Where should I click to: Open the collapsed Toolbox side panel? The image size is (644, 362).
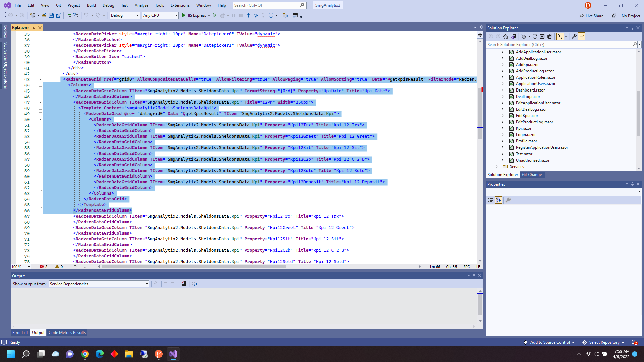pyautogui.click(x=5, y=31)
